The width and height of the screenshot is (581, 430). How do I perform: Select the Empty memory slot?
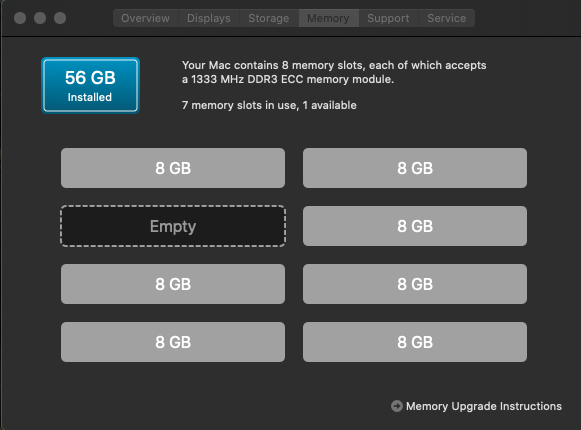tap(173, 226)
